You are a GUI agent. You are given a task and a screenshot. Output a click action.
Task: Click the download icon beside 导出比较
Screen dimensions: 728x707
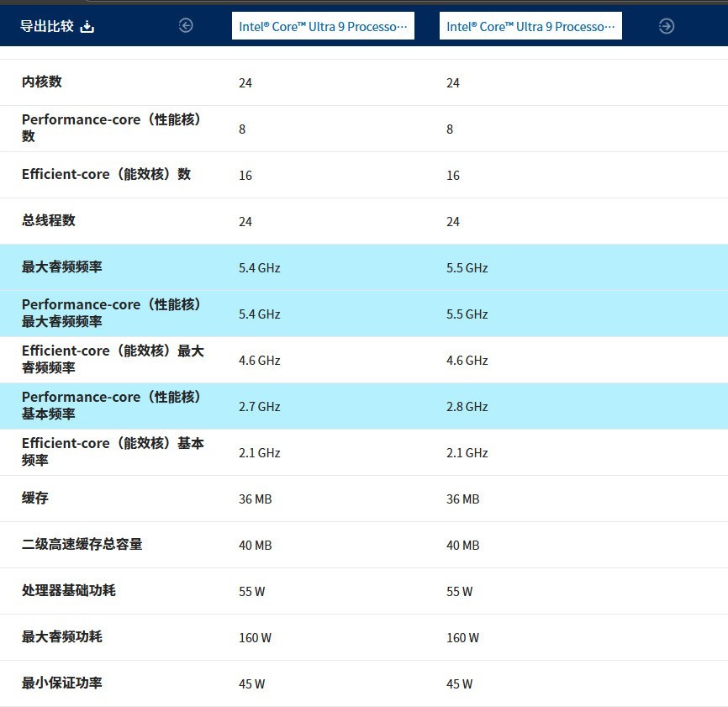pos(87,27)
